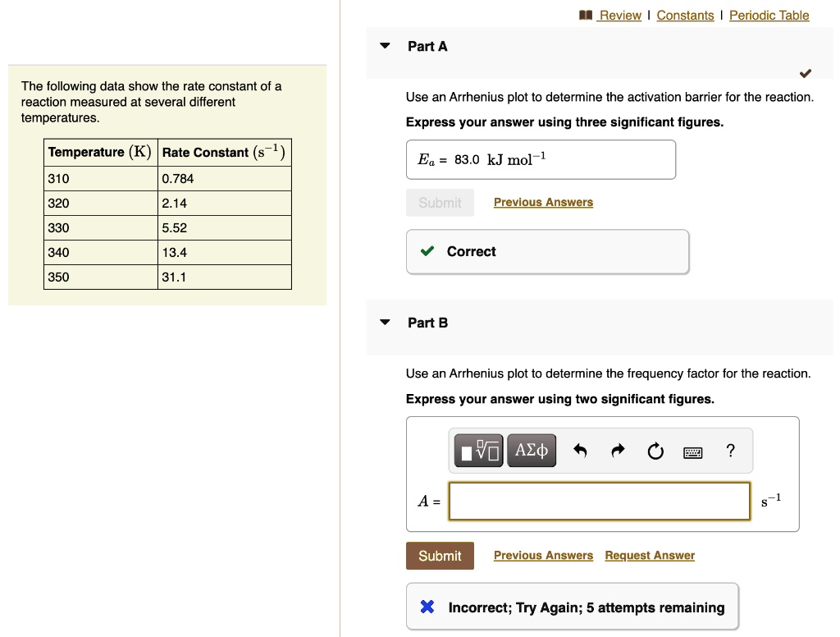
Task: Click the redo arrow in the answer toolbar
Action: (618, 450)
